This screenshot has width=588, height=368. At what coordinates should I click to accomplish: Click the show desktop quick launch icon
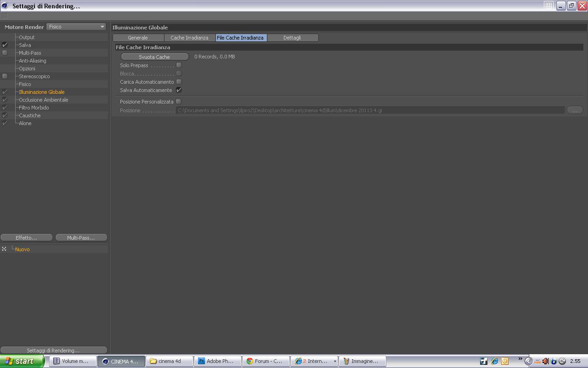click(x=484, y=361)
